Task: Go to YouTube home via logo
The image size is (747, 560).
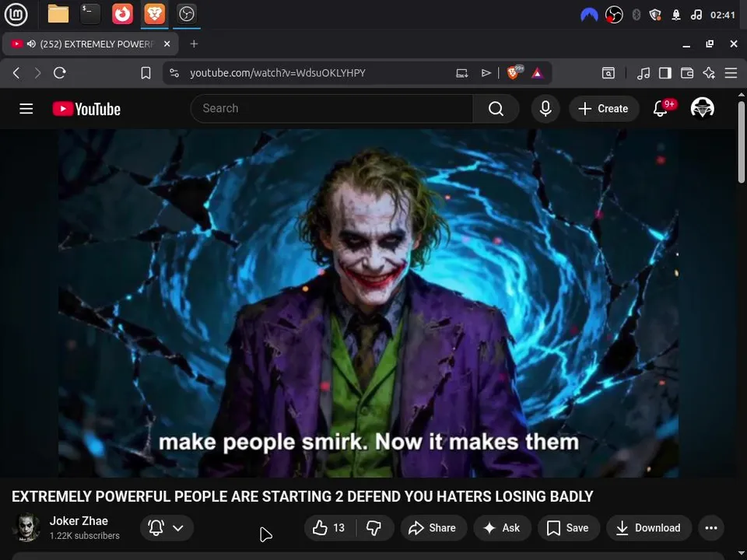Action: click(x=86, y=109)
